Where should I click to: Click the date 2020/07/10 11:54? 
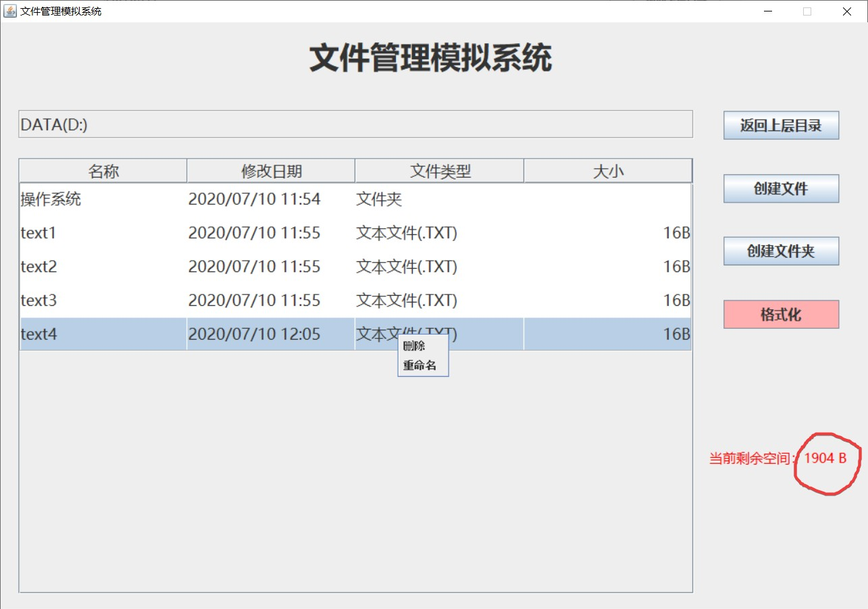pos(254,200)
